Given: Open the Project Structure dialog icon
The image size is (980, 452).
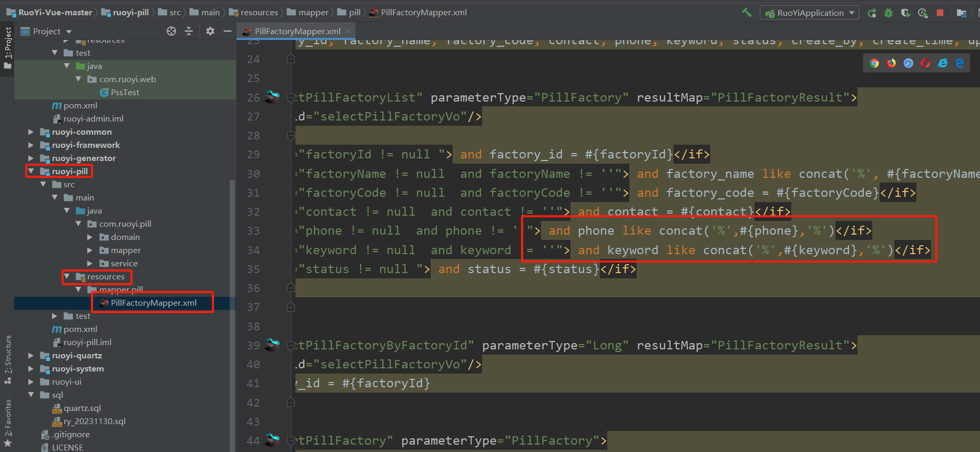Looking at the screenshot, I should click(x=962, y=13).
